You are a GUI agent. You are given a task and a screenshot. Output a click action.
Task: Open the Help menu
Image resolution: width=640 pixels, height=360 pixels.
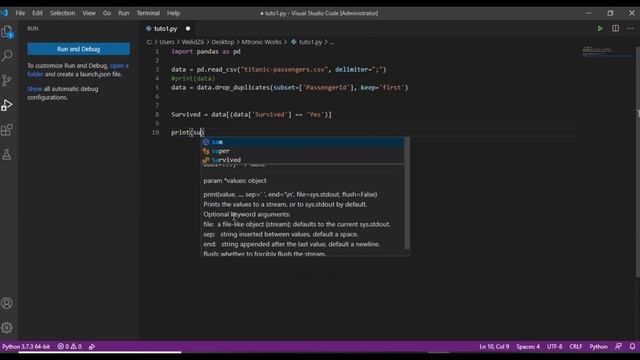point(173,13)
